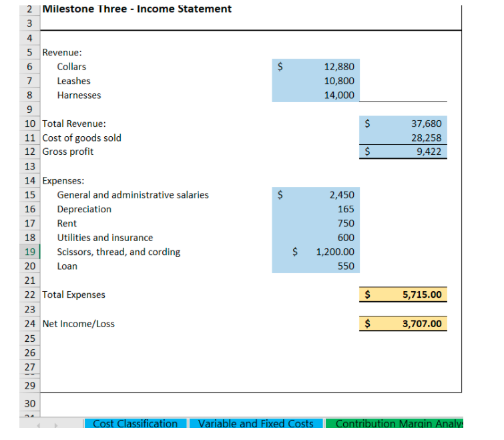The width and height of the screenshot is (504, 440).
Task: Select Utilities and insurance value 600
Action: [x=316, y=237]
